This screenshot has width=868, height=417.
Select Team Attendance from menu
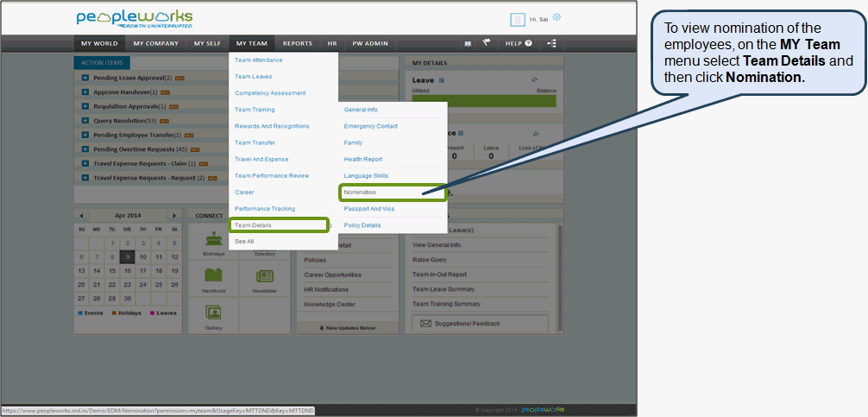[x=259, y=60]
